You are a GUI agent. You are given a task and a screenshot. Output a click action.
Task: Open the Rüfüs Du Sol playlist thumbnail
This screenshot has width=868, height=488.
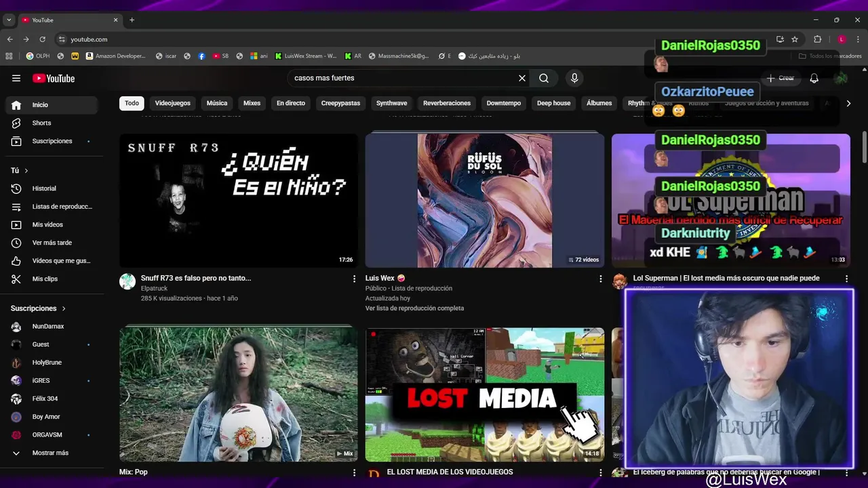485,201
